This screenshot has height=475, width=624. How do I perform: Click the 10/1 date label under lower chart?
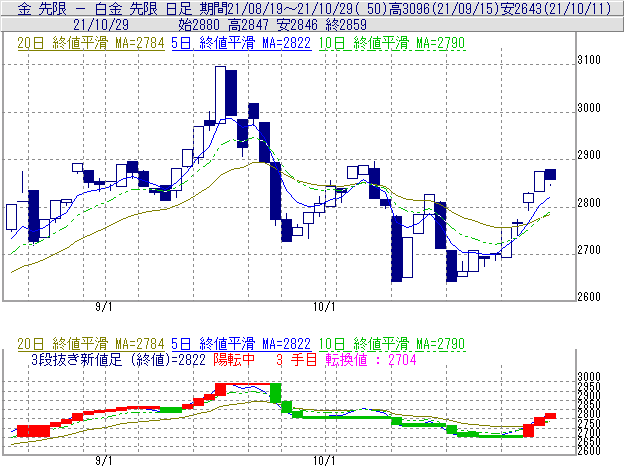[x=324, y=461]
